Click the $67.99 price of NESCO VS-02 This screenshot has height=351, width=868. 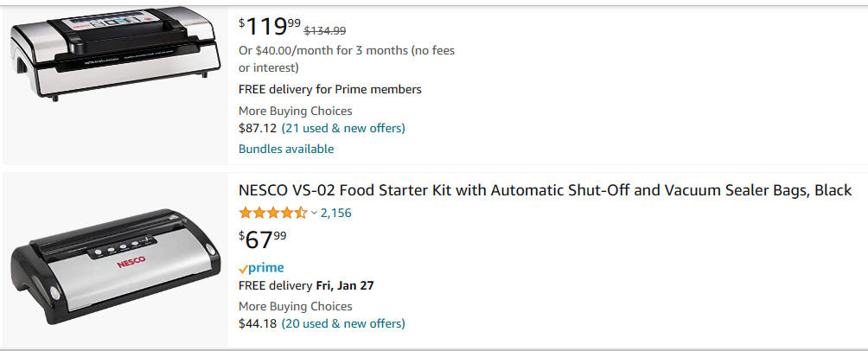(x=263, y=239)
